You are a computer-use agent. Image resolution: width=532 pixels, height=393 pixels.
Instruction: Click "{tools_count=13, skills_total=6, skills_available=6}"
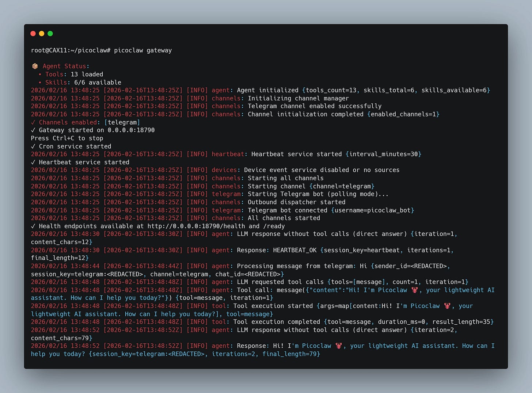tap(396, 90)
